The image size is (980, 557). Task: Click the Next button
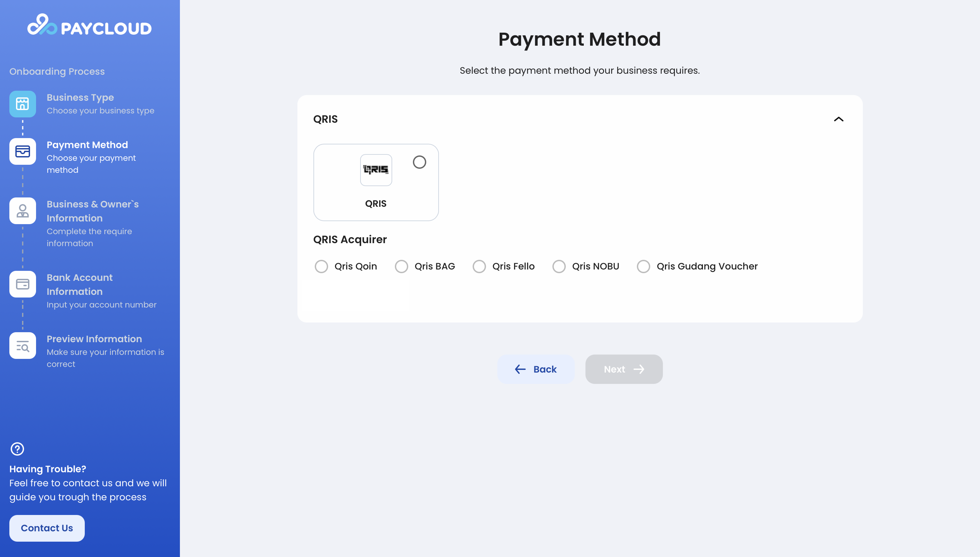(624, 369)
